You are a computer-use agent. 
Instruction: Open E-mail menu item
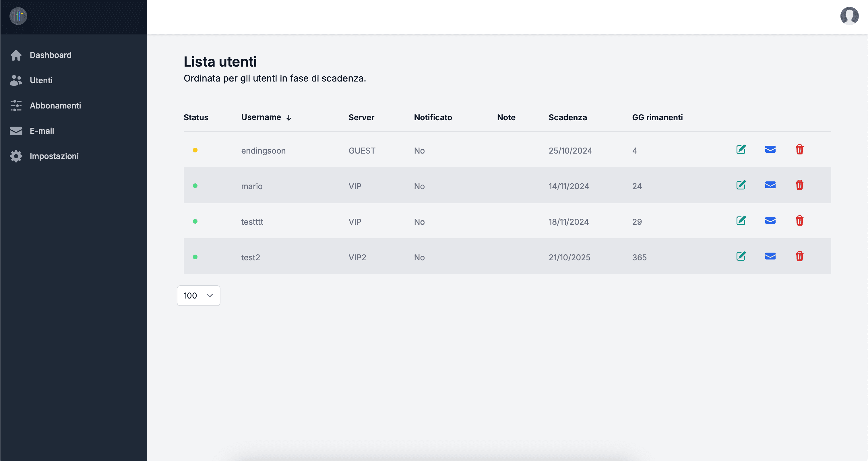tap(41, 131)
